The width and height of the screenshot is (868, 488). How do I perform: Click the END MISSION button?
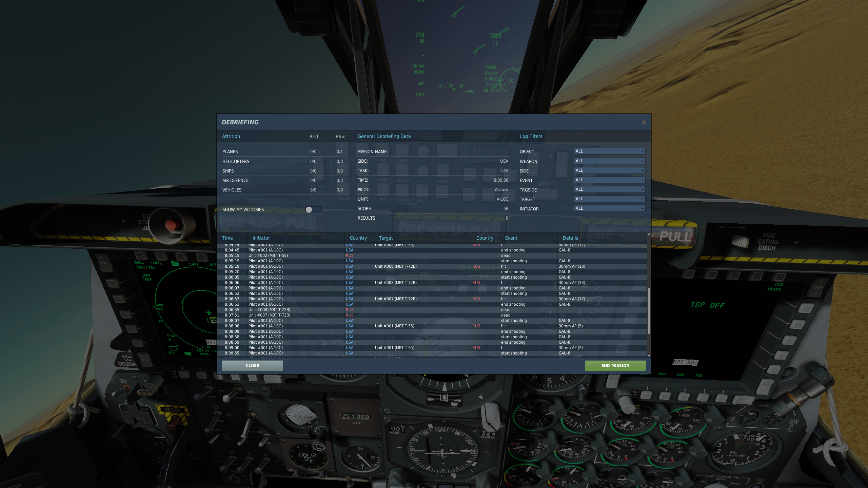point(615,366)
